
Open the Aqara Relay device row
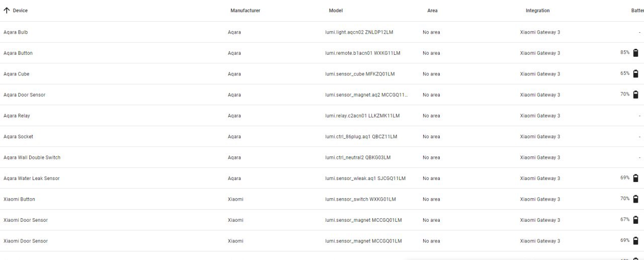click(x=322, y=116)
